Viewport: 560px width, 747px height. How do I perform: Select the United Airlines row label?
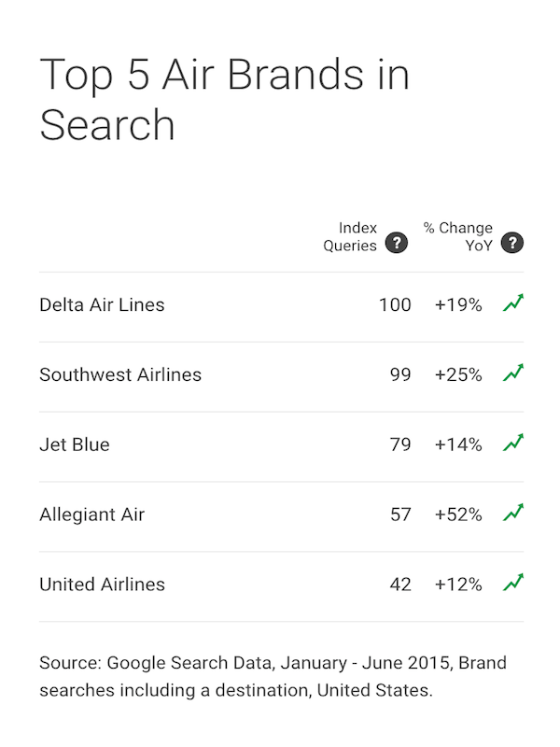click(x=103, y=585)
